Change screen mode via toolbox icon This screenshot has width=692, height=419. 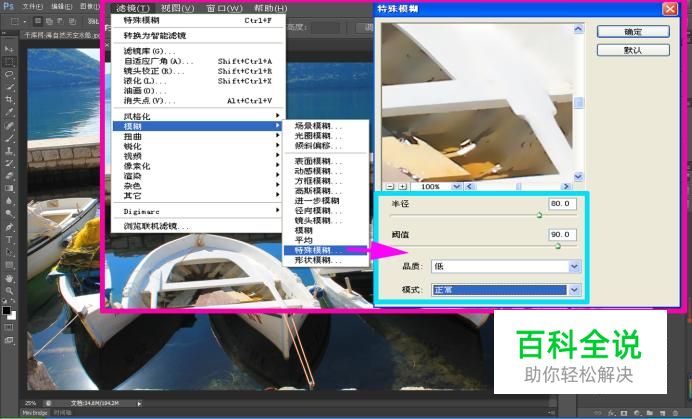[9, 340]
